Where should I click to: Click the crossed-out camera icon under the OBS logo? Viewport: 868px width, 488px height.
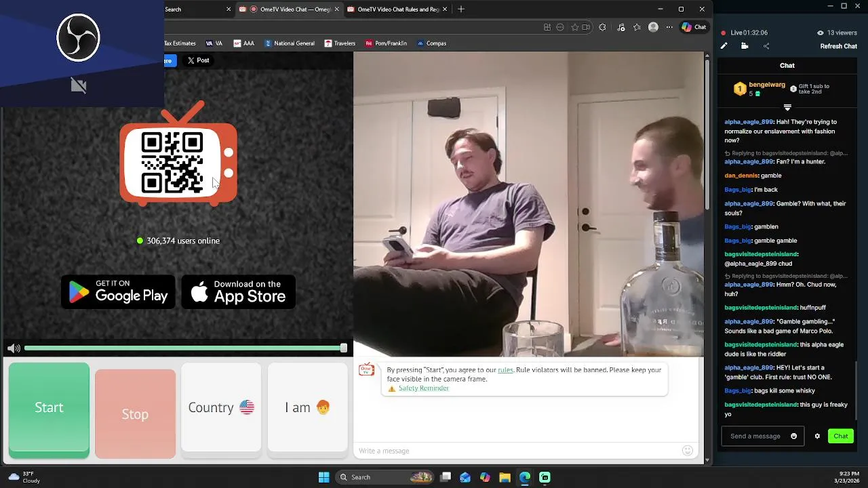(79, 85)
